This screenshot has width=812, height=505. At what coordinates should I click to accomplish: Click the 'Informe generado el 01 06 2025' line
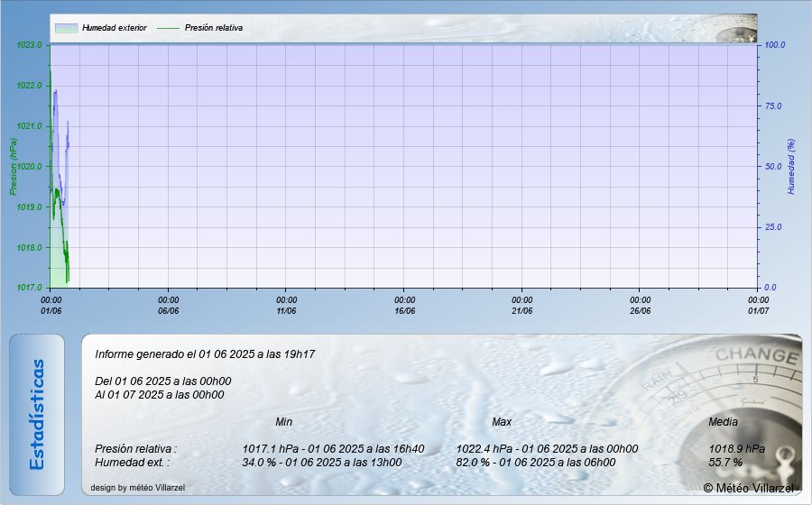205,354
